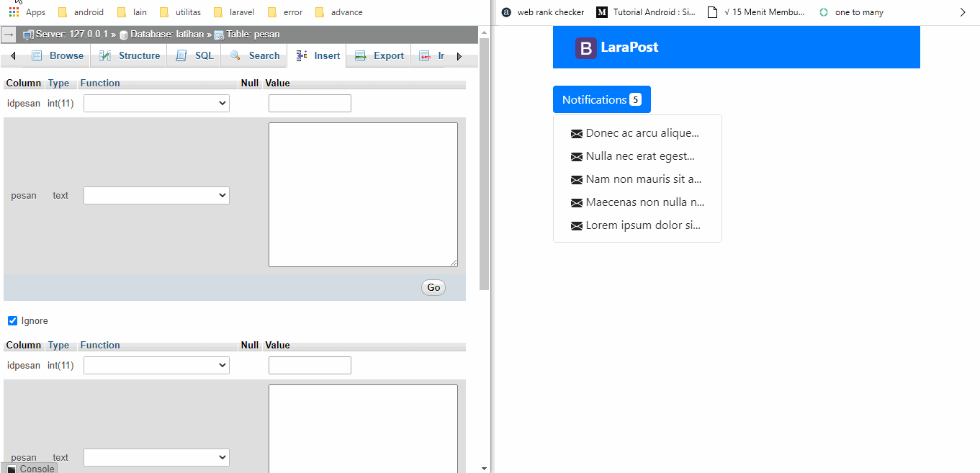Click the LaraPost logo icon

click(585, 48)
